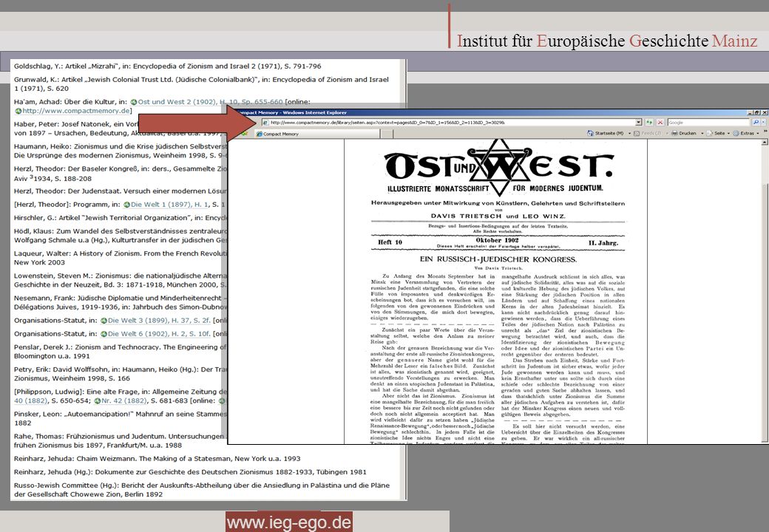Restore the Internet Explorer window size
The width and height of the screenshot is (769, 532).
pos(757,112)
